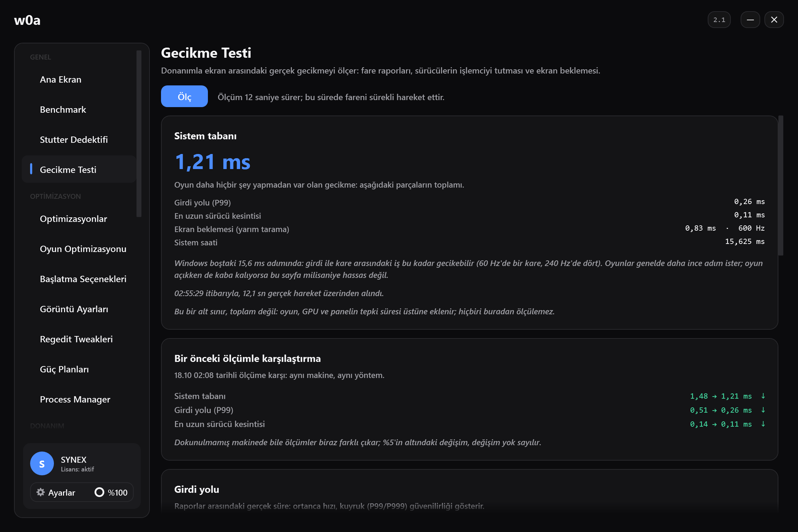
Task: Open Ana Ekran in the sidebar
Action: coord(79,79)
